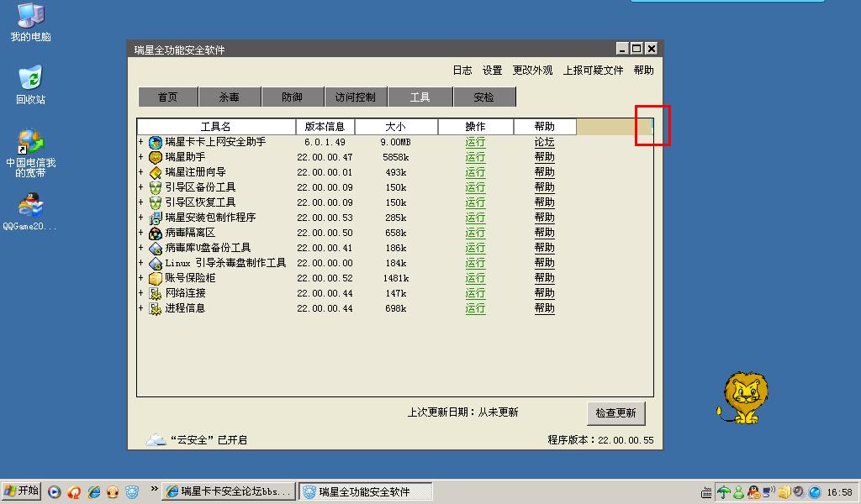
Task: Launch Internet Explorer from quick launch
Action: [x=94, y=492]
